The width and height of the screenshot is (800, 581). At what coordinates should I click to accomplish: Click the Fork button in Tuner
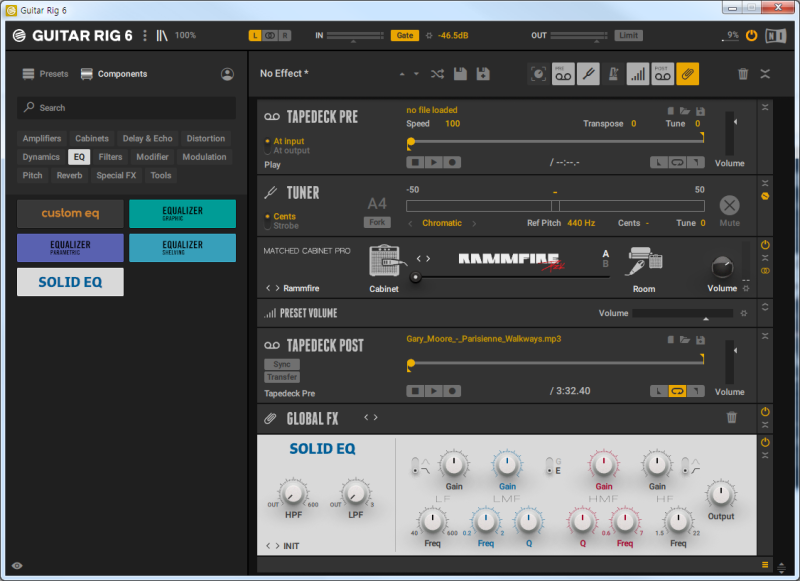point(377,222)
